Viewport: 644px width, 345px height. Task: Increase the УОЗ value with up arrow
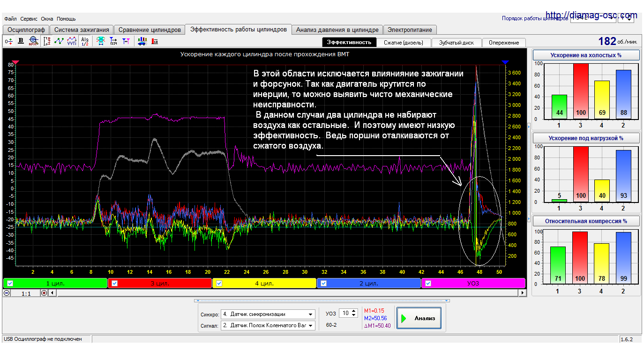tap(354, 311)
